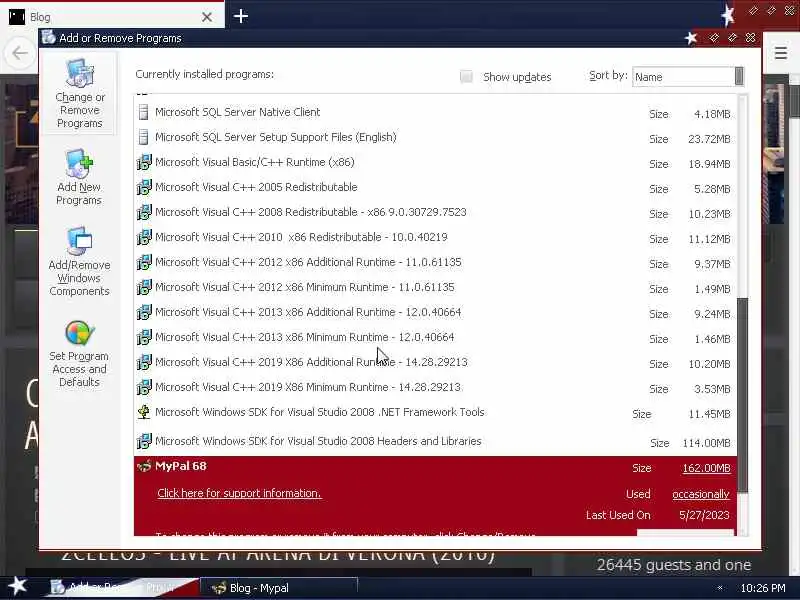Screen dimensions: 800x600
Task: Select Add or Remove Programs taskbar item
Action: (122, 588)
